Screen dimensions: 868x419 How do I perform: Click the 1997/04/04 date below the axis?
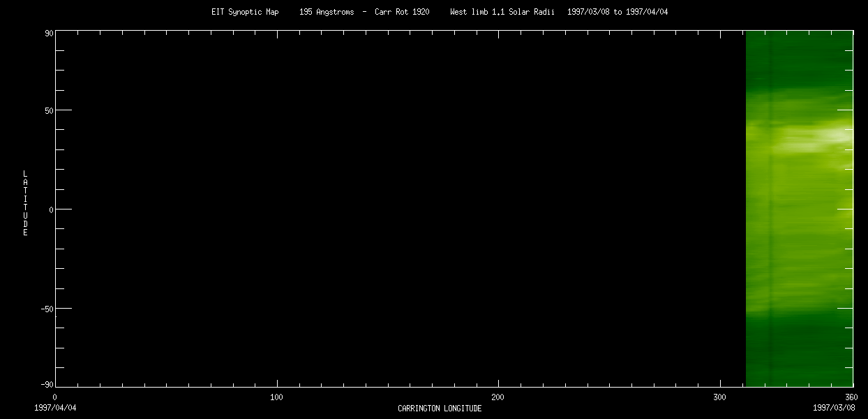(x=54, y=406)
